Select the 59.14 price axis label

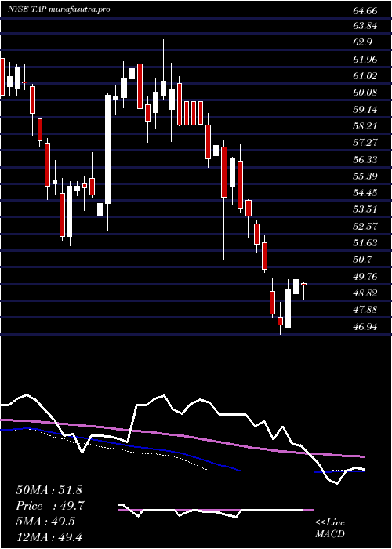pos(365,110)
